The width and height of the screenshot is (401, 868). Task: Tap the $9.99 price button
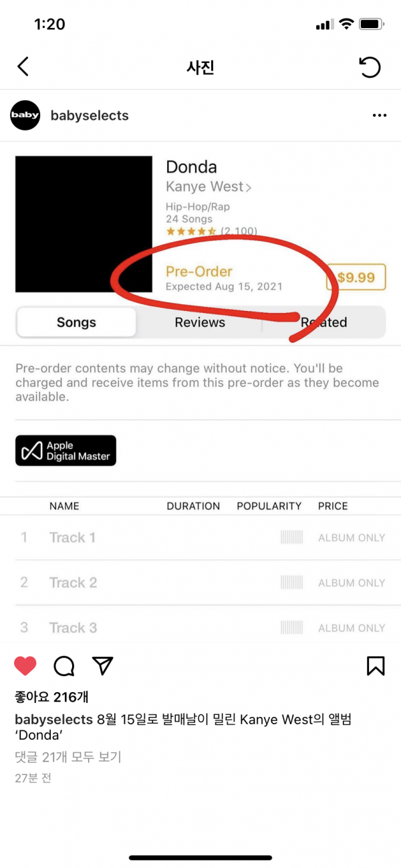[x=356, y=277]
